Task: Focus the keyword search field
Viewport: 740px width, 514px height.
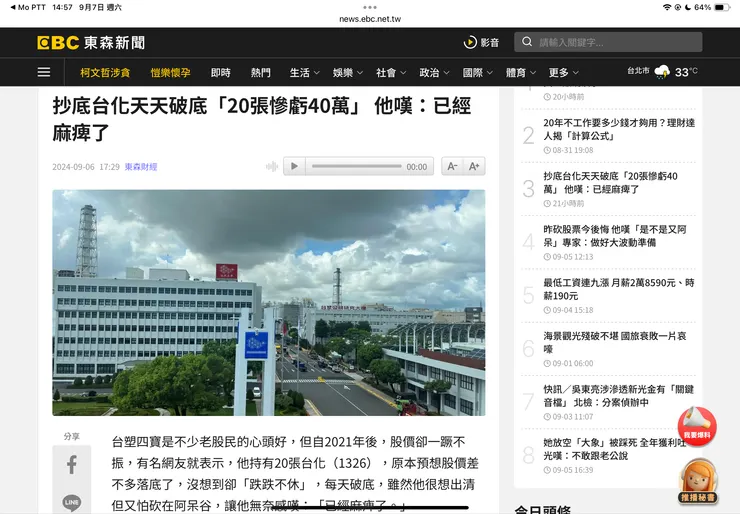Action: click(x=608, y=42)
